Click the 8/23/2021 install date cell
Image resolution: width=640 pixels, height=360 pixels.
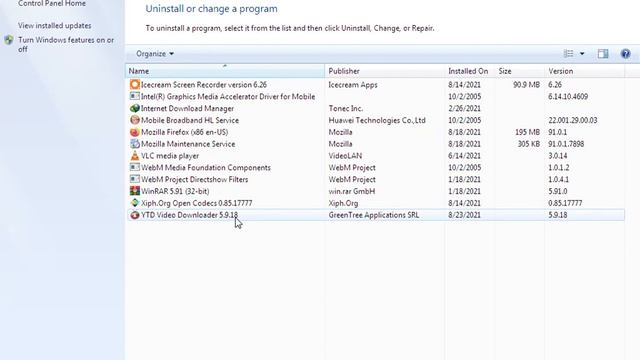(464, 215)
